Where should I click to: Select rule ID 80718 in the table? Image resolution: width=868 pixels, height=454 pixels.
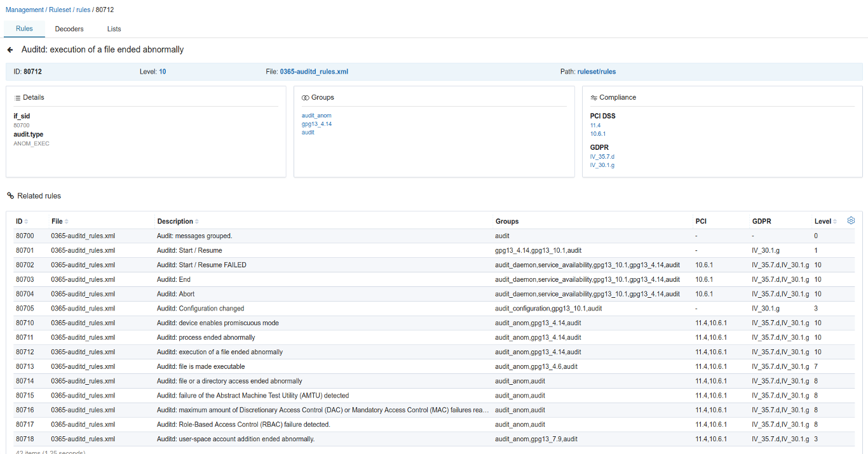(x=25, y=439)
